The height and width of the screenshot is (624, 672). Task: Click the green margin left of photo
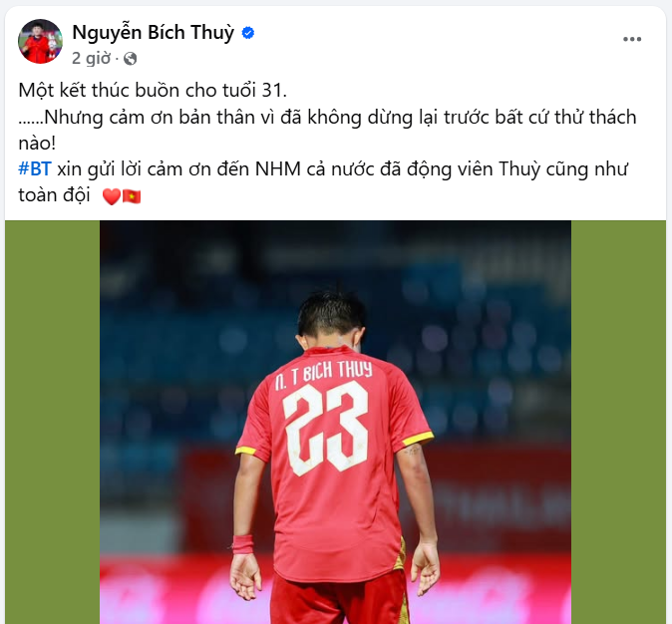point(52,422)
